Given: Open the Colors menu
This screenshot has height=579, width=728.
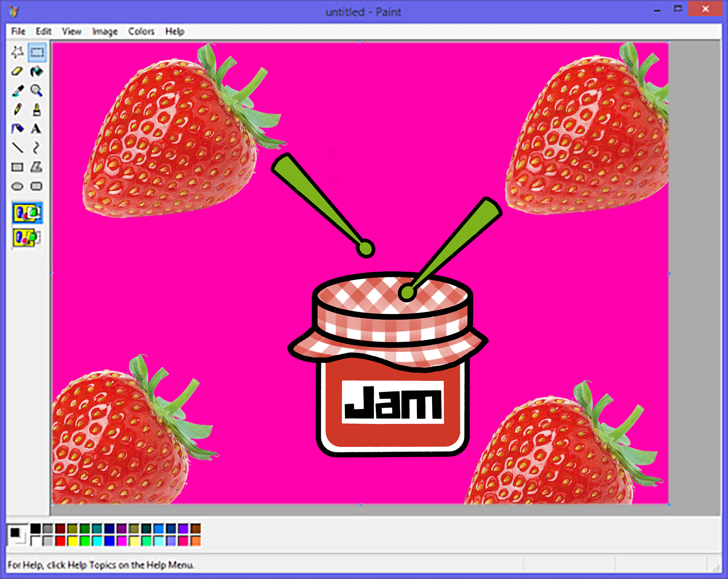Looking at the screenshot, I should tap(141, 31).
